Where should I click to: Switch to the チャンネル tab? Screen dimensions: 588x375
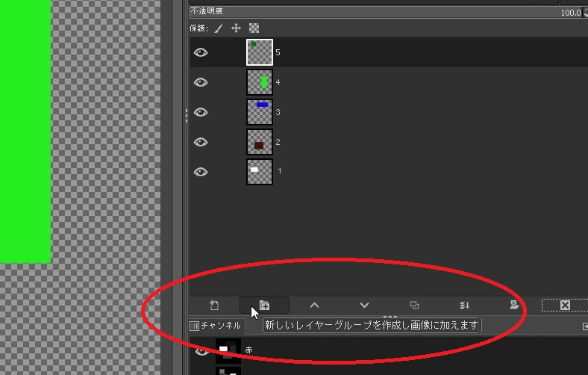216,326
